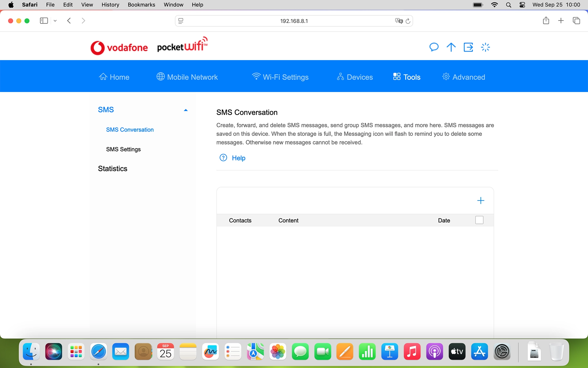This screenshot has width=588, height=368.
Task: Open the Advanced tab
Action: coord(464,77)
